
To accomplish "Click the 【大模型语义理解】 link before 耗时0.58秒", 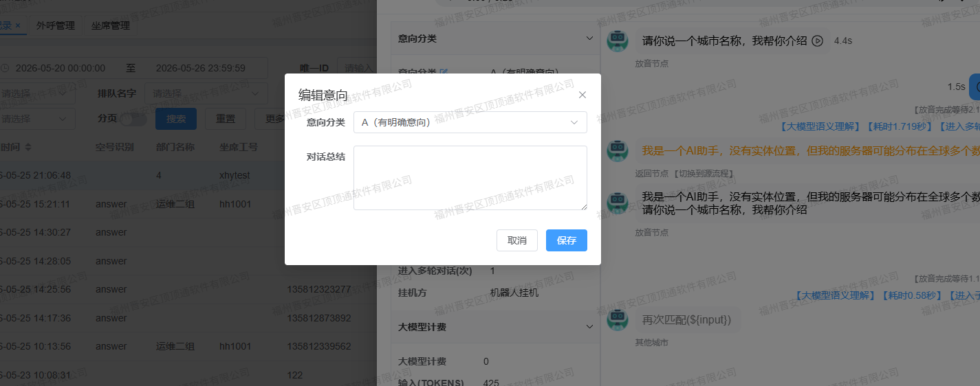I will (834, 295).
